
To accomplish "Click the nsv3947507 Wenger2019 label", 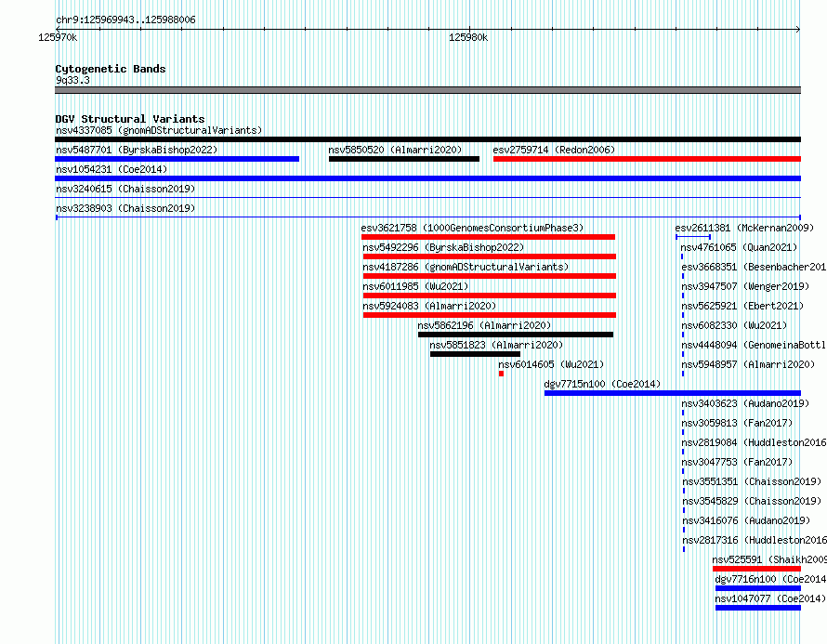I will 745,286.
